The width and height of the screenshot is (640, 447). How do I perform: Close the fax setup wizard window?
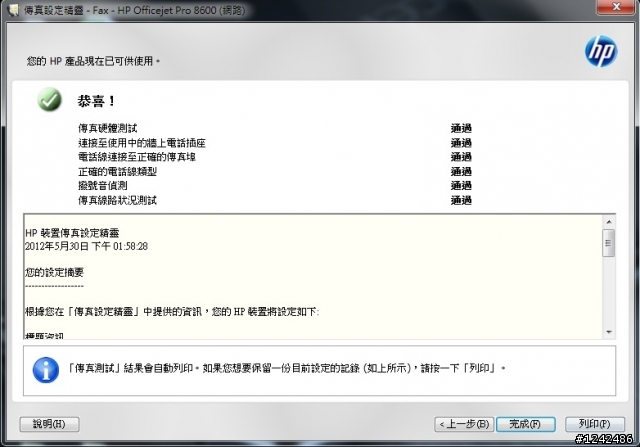pos(616,7)
